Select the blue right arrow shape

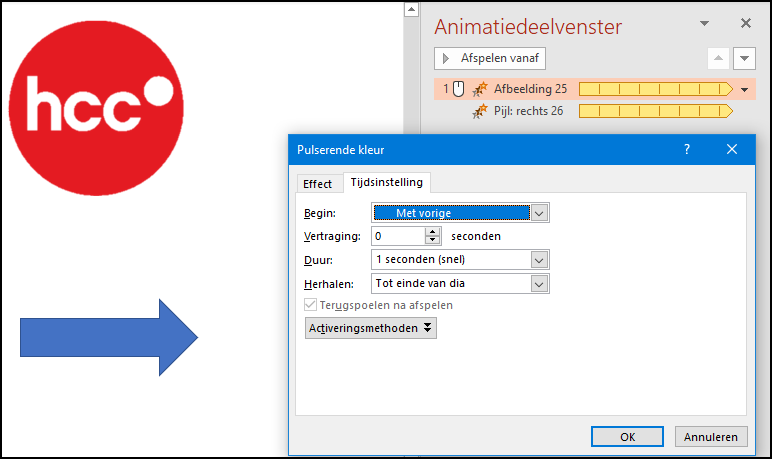click(x=109, y=337)
